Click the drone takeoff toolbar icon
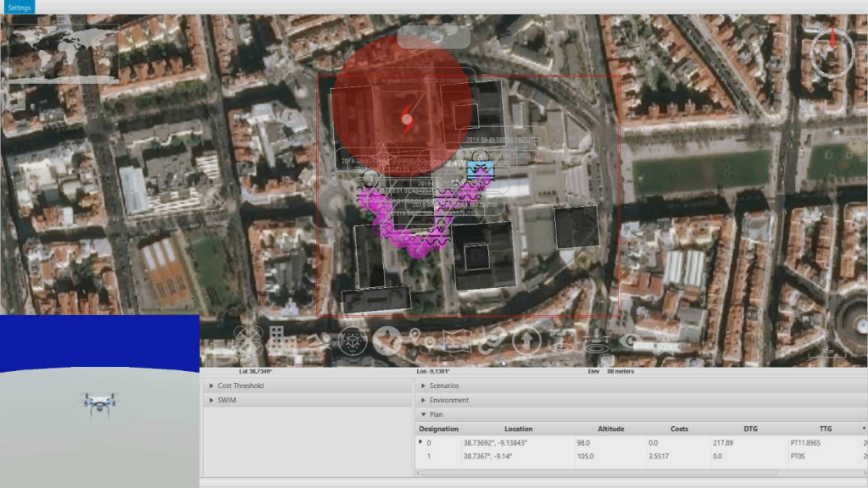 point(561,341)
